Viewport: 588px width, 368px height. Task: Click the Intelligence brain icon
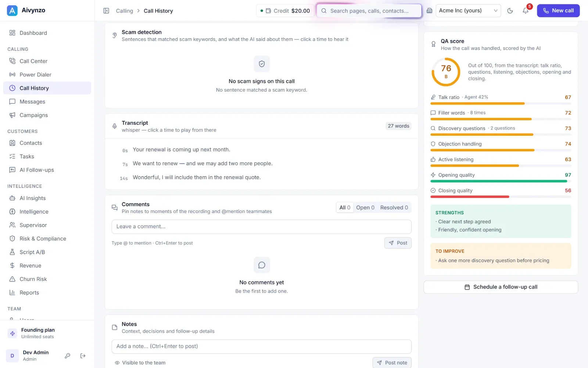pos(12,212)
